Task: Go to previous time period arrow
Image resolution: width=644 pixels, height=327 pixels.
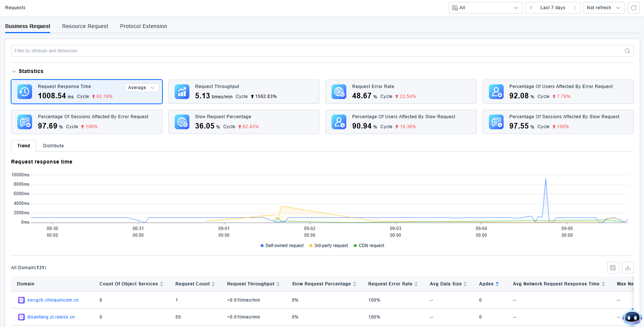Action: click(x=531, y=8)
